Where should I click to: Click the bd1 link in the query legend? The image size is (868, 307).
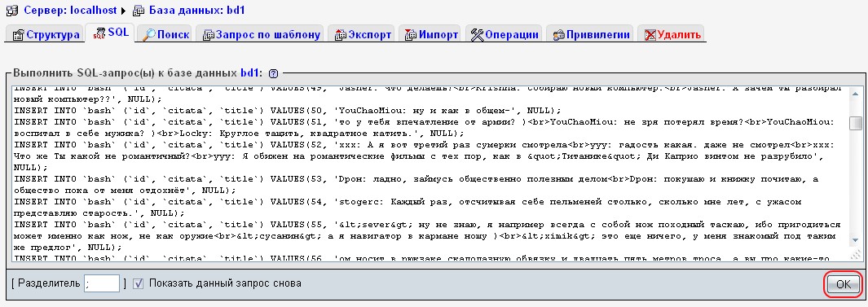click(249, 73)
